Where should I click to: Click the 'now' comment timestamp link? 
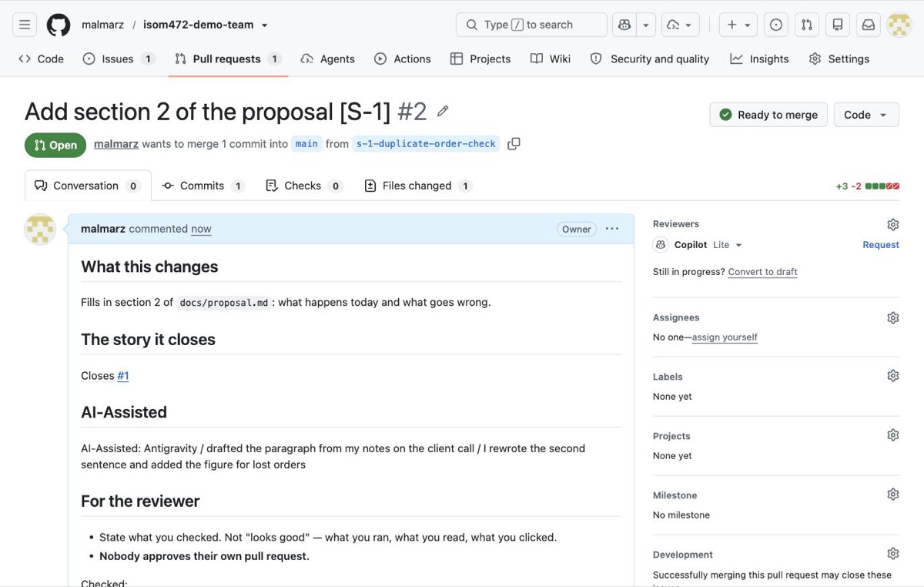click(201, 229)
